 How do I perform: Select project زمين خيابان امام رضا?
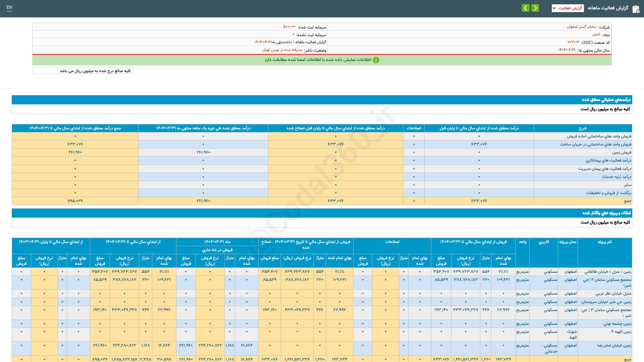[614, 346]
